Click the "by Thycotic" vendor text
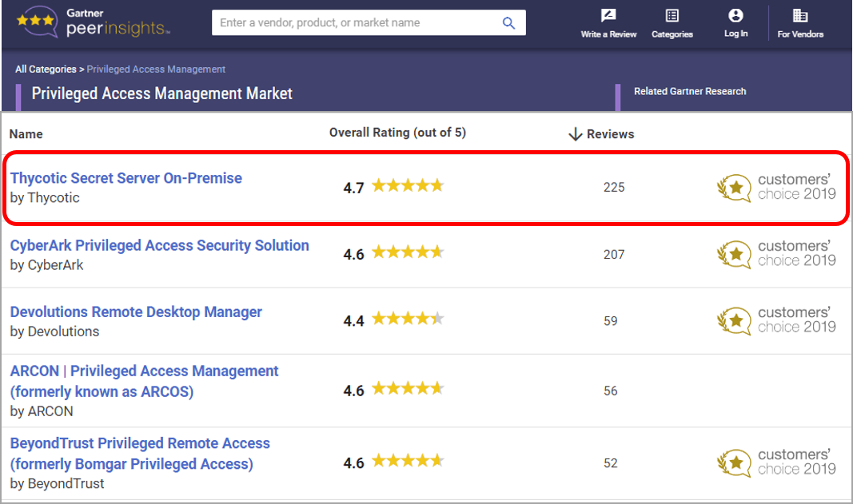This screenshot has width=853, height=504. (45, 197)
